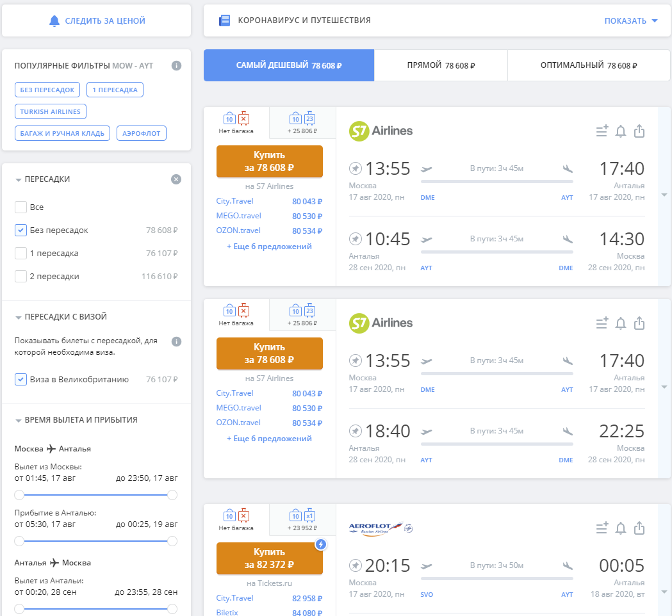Screen dimensions: 672x616
Task: Open the info icon for Пересадки с визой
Action: click(x=176, y=341)
